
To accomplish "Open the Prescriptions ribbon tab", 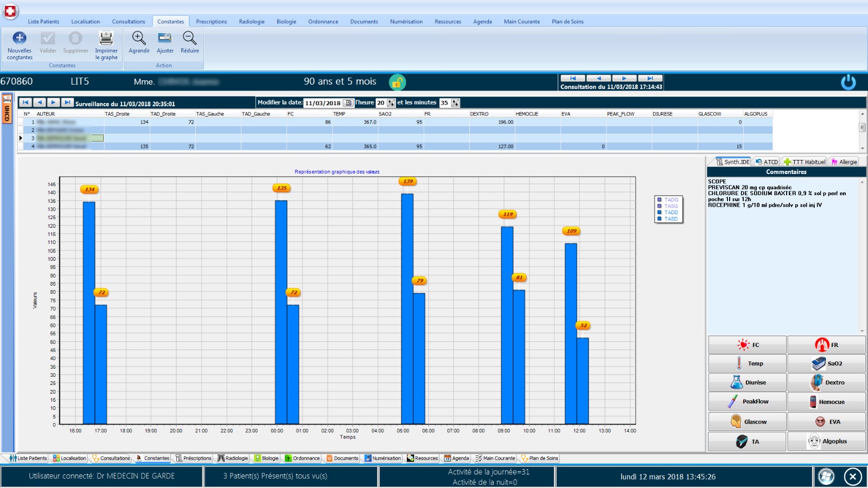I will coord(211,22).
